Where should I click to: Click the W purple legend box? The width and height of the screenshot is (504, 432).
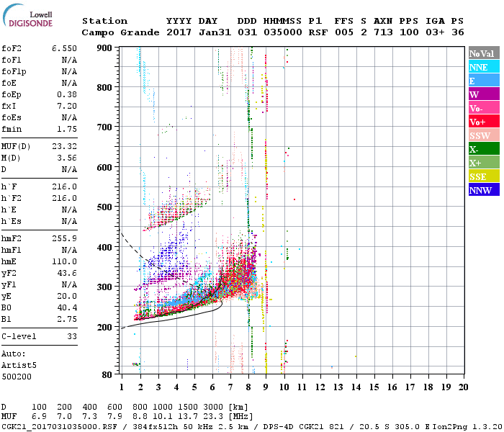click(484, 94)
